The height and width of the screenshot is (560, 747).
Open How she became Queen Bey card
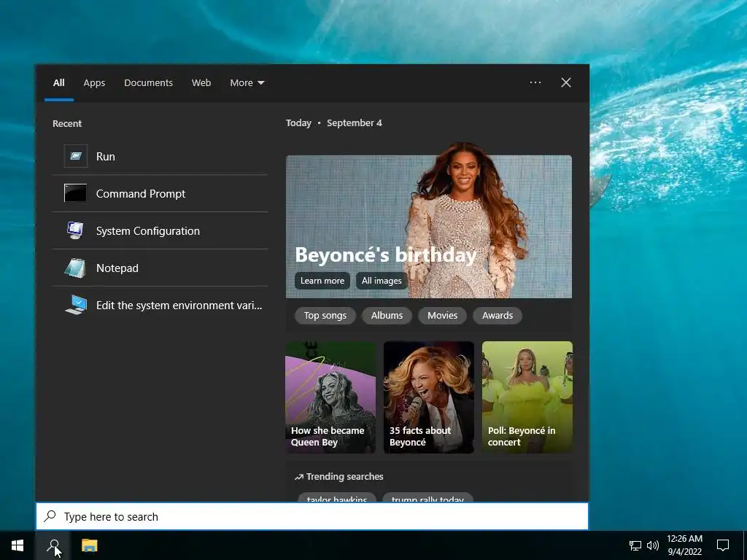click(330, 397)
